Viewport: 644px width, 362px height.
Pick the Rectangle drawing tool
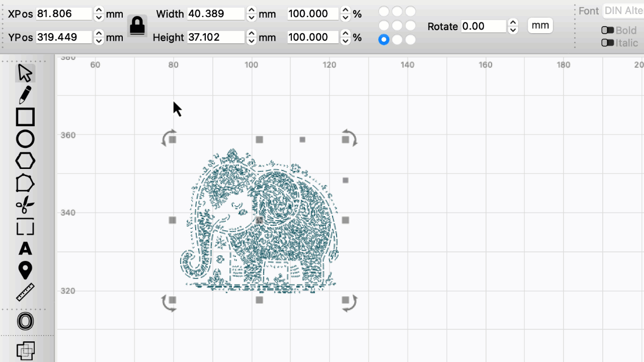coord(25,117)
